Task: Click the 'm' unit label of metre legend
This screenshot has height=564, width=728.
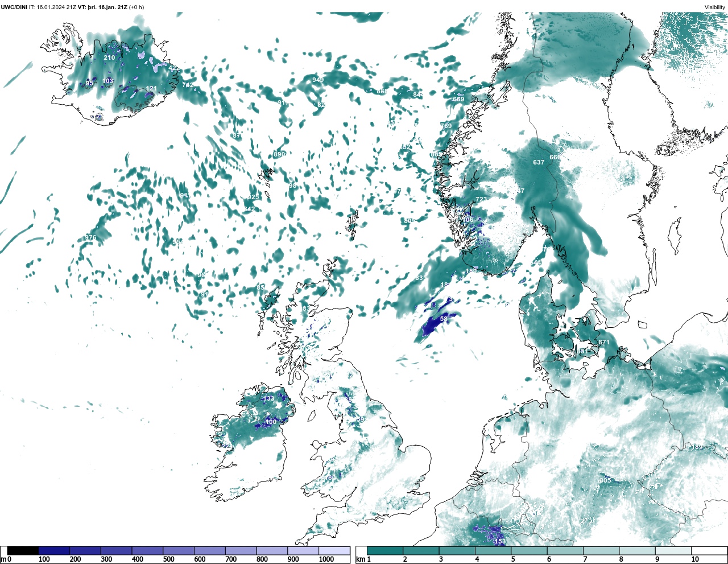Action: pyautogui.click(x=3, y=559)
